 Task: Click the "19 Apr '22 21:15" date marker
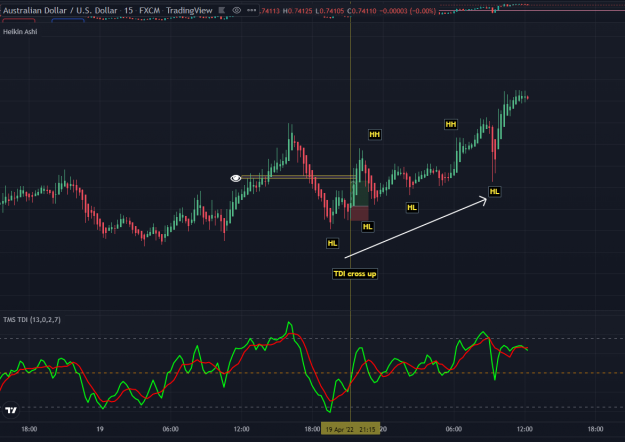[350, 429]
